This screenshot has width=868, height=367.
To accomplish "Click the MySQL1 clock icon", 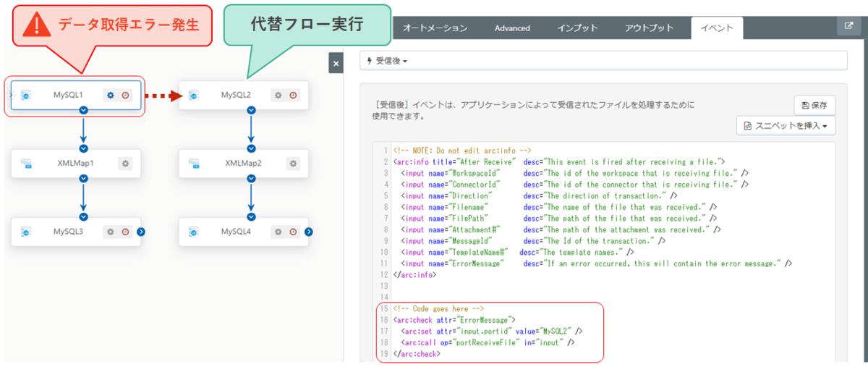I will tap(126, 95).
